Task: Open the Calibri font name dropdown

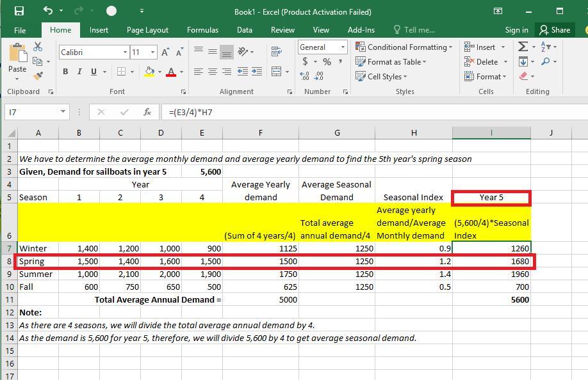Action: (x=126, y=52)
